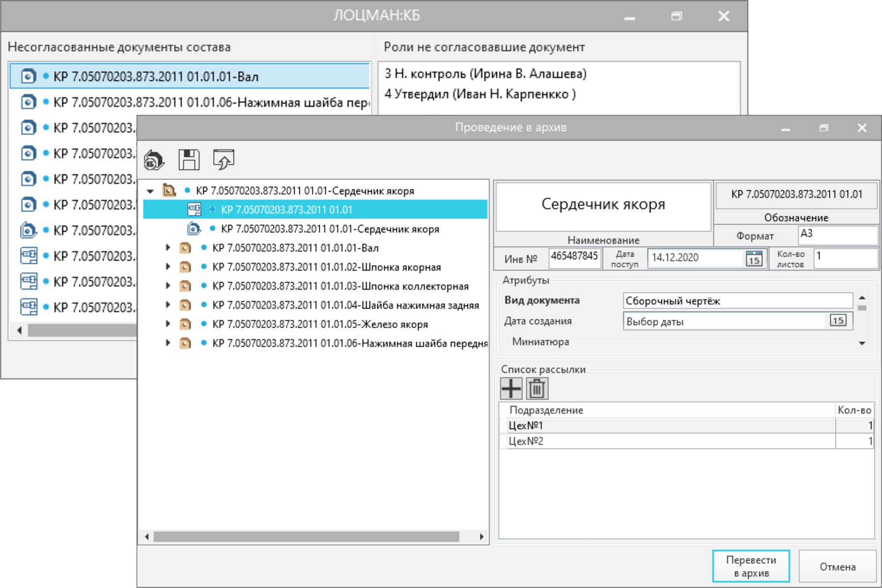Click third row document icon in ЛОЦМАН:КБ list
This screenshot has height=588, width=882.
click(x=29, y=128)
